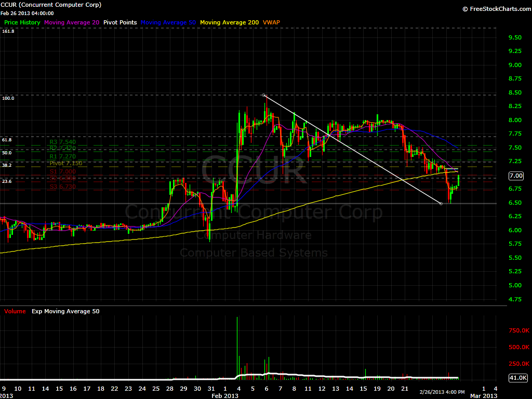Click the R3 7.540 pivot label
The image size is (532, 399).
tap(63, 142)
